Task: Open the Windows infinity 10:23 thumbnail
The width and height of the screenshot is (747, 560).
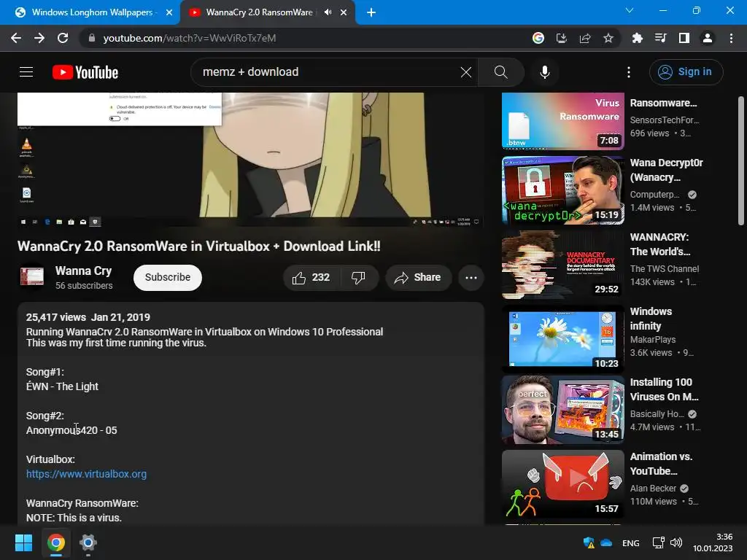Action: [x=563, y=339]
